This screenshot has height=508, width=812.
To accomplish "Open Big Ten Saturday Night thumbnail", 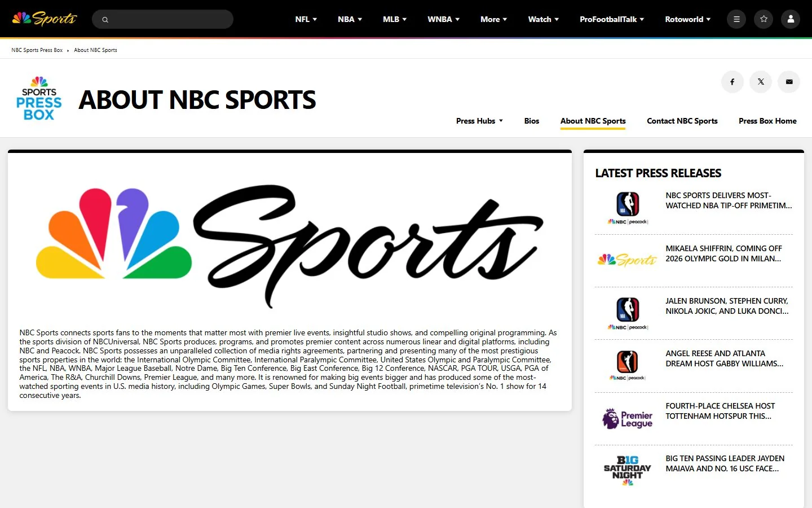I will click(x=628, y=471).
